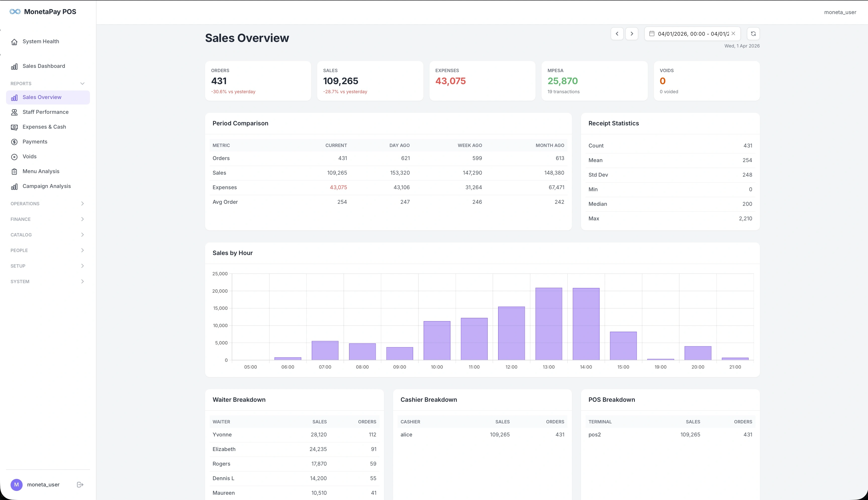Screen dimensions: 868x500
Task: Click the Payments dollar icon
Action: pyautogui.click(x=14, y=142)
